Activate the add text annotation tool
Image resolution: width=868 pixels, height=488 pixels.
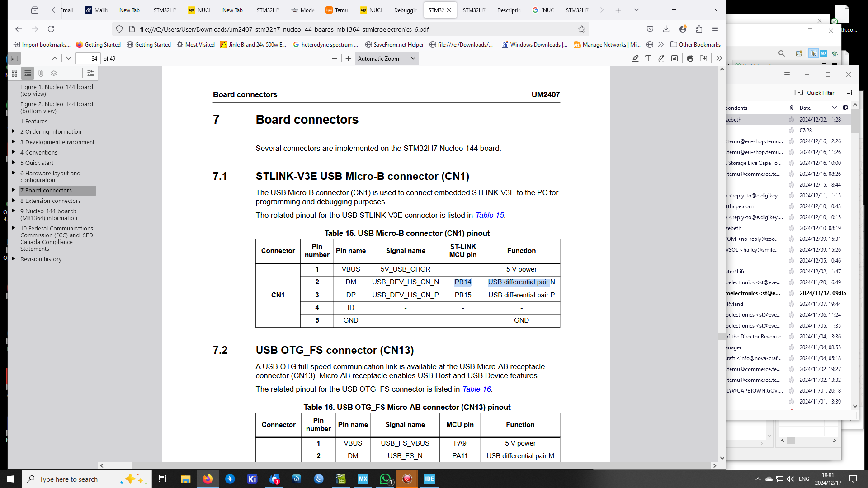[648, 58]
